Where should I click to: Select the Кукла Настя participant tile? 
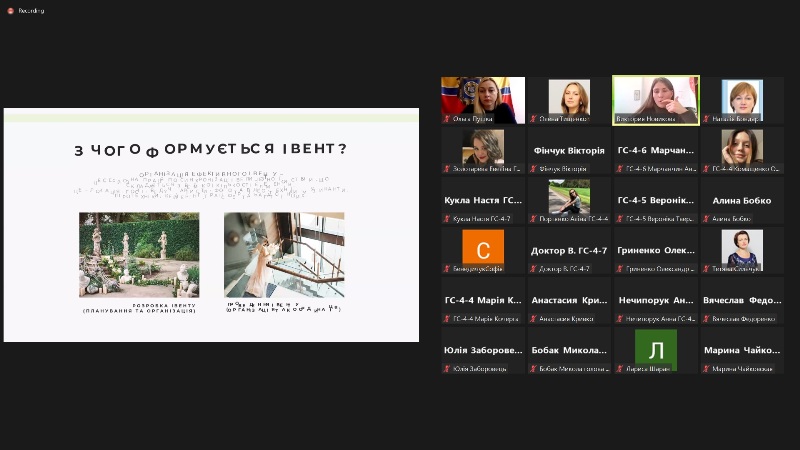click(483, 200)
